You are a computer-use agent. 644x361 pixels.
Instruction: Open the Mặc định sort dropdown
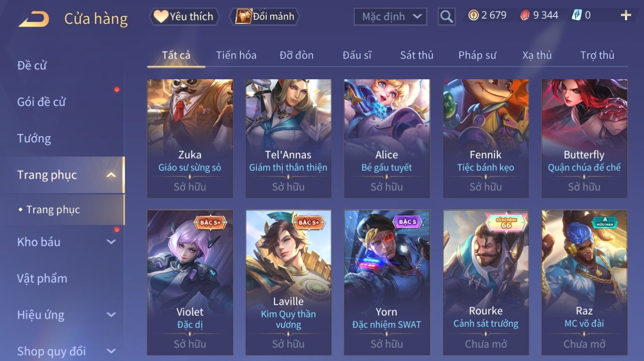(390, 17)
